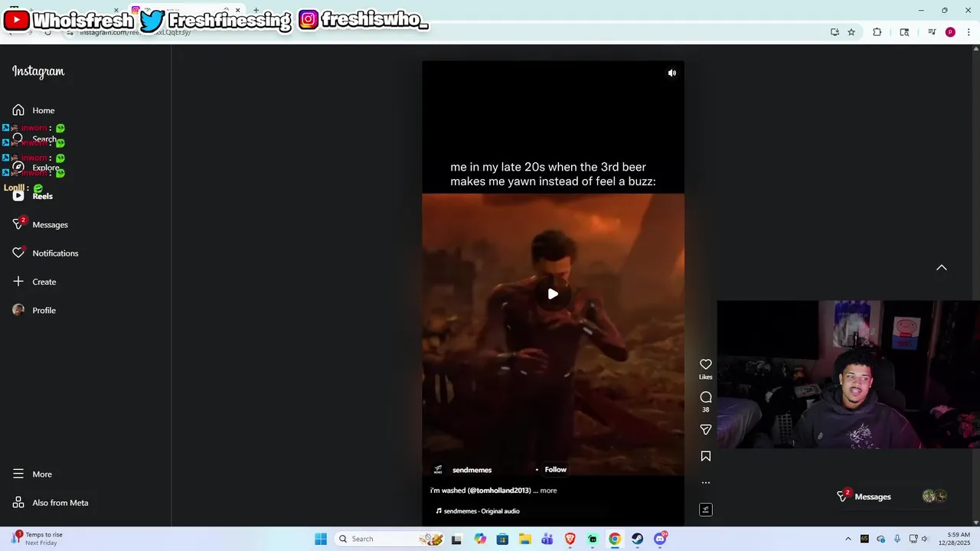
Task: Switch to Google Chrome in the taskbar
Action: 615,539
